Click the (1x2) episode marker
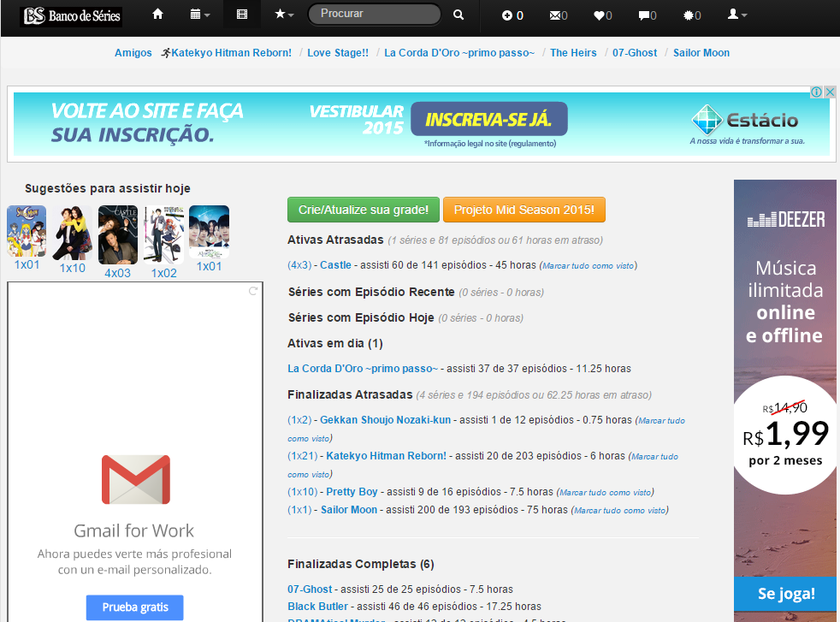This screenshot has width=840, height=622. (299, 420)
